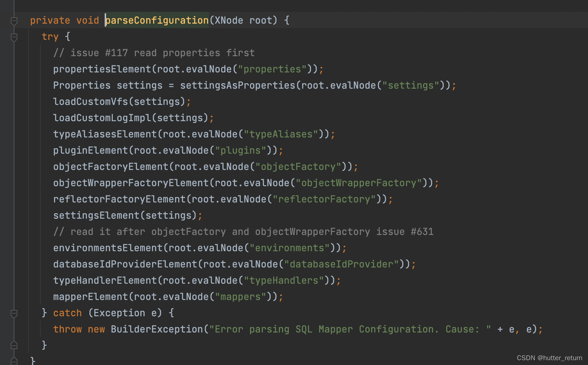
Task: Collapse the catch block fold marker
Action: [14, 313]
